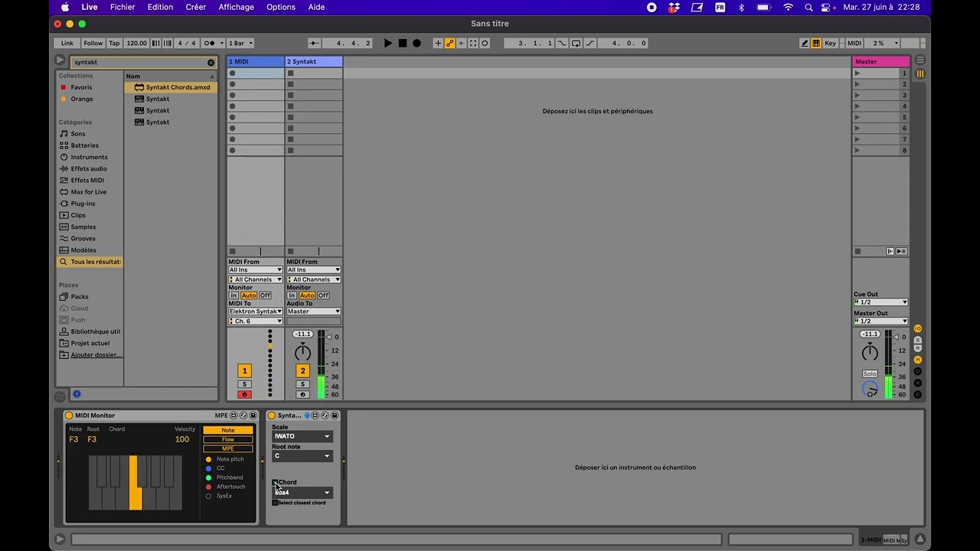Set 1 MIDI track Monitor to In
Viewport: 980px width, 551px height.
pyautogui.click(x=234, y=295)
